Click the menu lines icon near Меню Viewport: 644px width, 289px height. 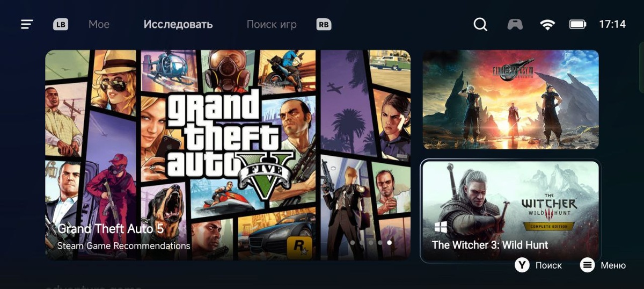(x=588, y=265)
